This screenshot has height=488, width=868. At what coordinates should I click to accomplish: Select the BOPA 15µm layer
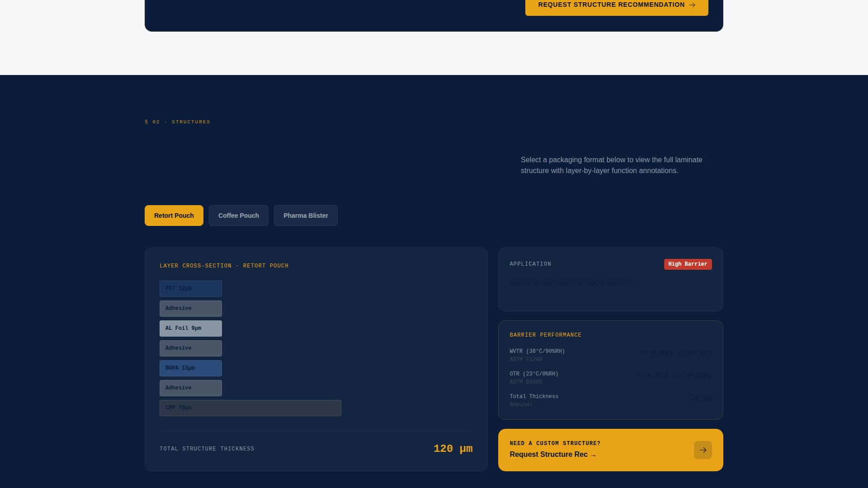190,368
